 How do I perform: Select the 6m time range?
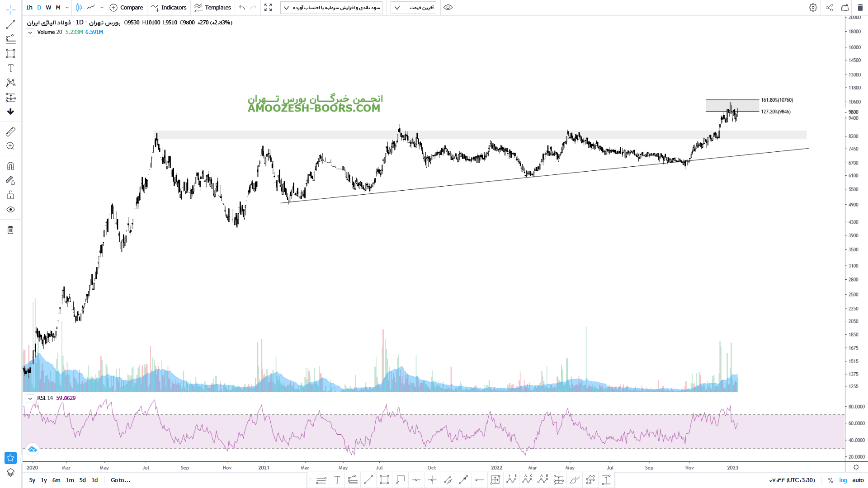56,480
